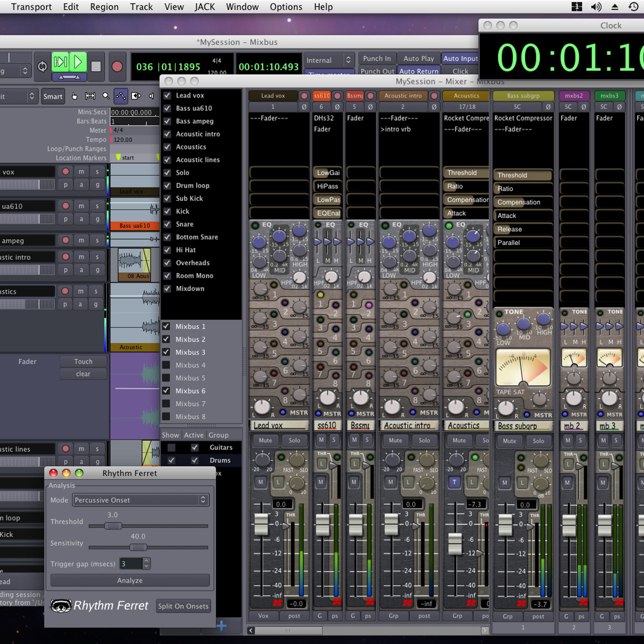Toggle the Punch In button
Image resolution: width=644 pixels, height=644 pixels.
click(377, 59)
